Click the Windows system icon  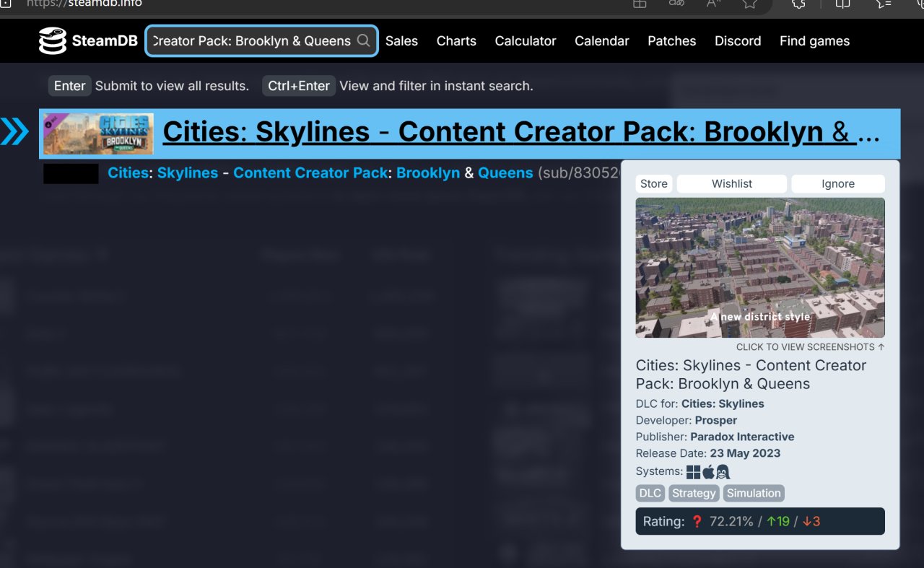tap(694, 472)
